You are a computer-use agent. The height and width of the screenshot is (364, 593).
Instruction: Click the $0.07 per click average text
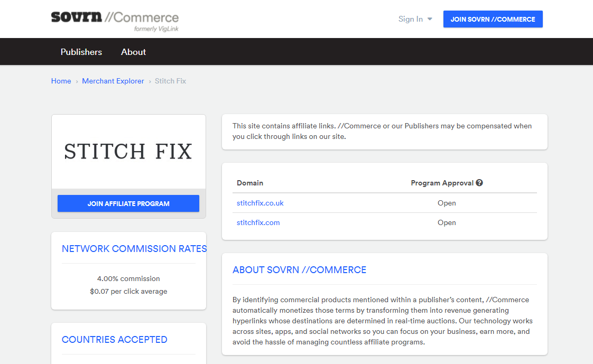(128, 292)
